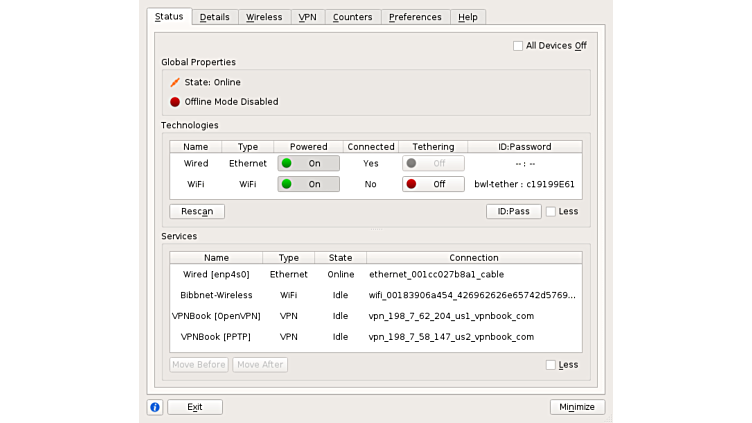Toggle Wired powered On switch
Image resolution: width=752 pixels, height=423 pixels.
308,163
